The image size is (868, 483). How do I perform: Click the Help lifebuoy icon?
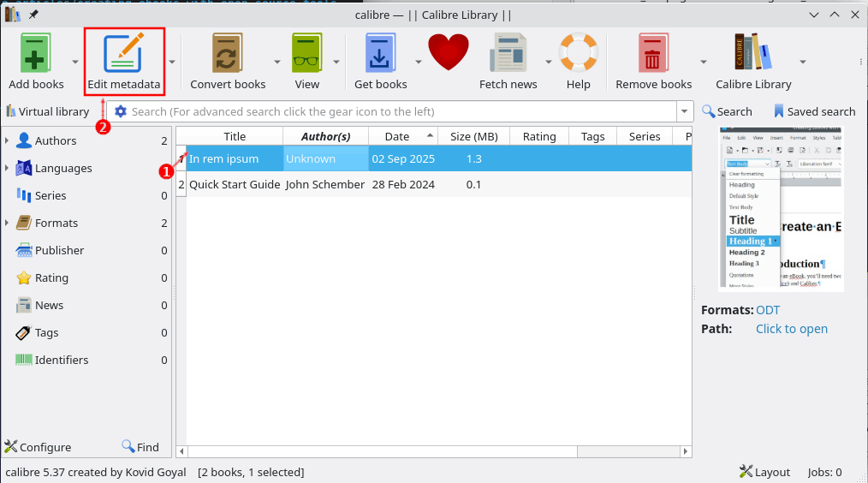pos(578,54)
